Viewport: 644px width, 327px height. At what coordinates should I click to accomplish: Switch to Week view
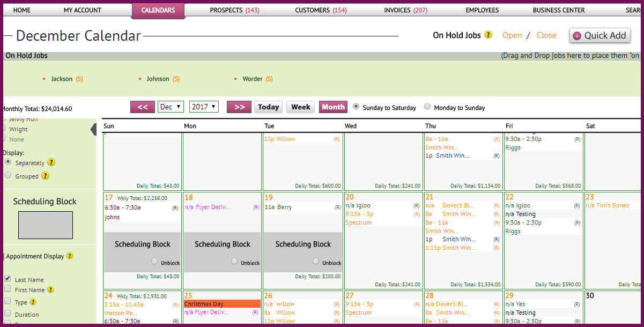(x=301, y=107)
